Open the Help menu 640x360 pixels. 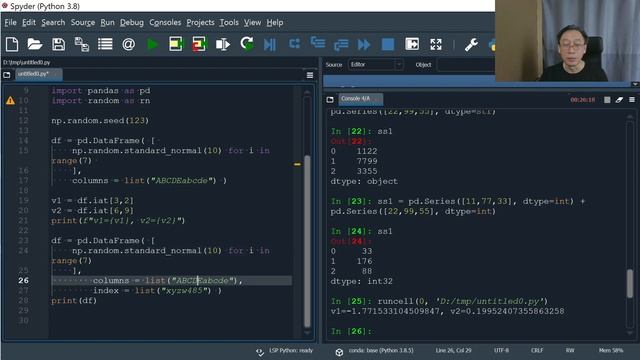click(275, 22)
